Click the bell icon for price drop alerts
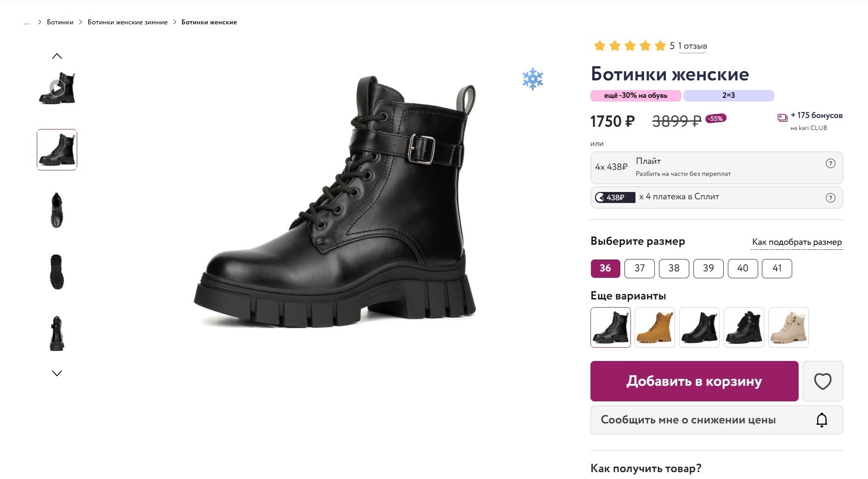This screenshot has width=868, height=479. 822,420
